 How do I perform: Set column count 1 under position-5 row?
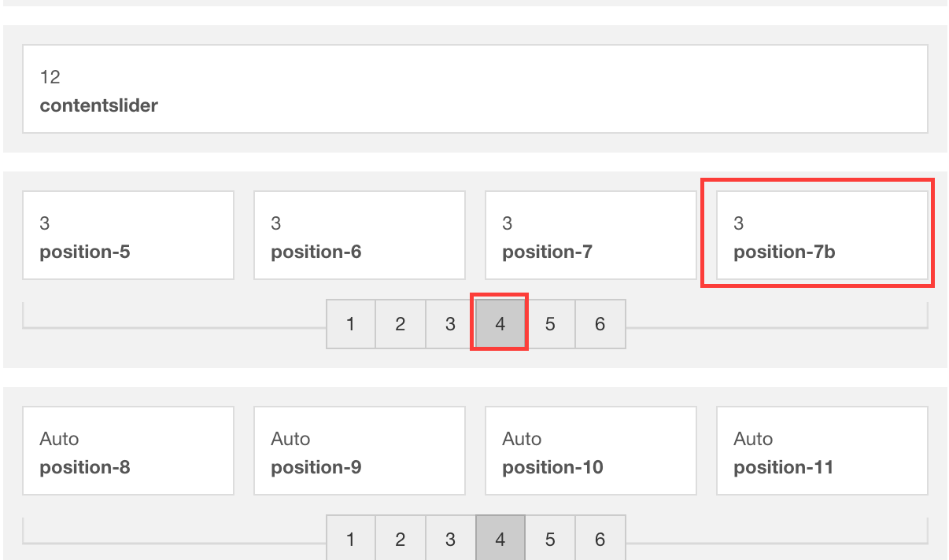click(x=350, y=323)
